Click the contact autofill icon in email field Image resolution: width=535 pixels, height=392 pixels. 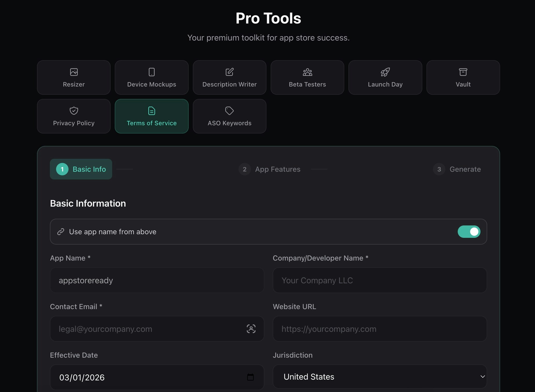251,329
